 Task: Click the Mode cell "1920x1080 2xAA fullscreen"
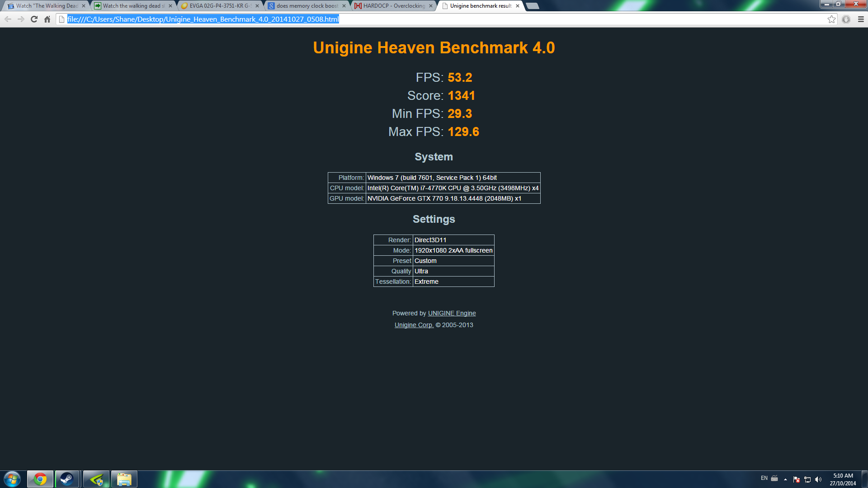tap(453, 250)
